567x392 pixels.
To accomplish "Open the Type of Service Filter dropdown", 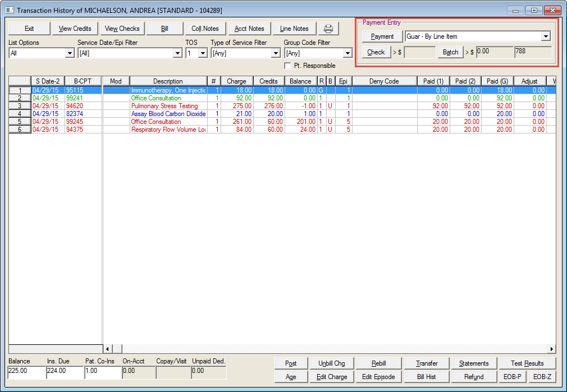I will [275, 53].
